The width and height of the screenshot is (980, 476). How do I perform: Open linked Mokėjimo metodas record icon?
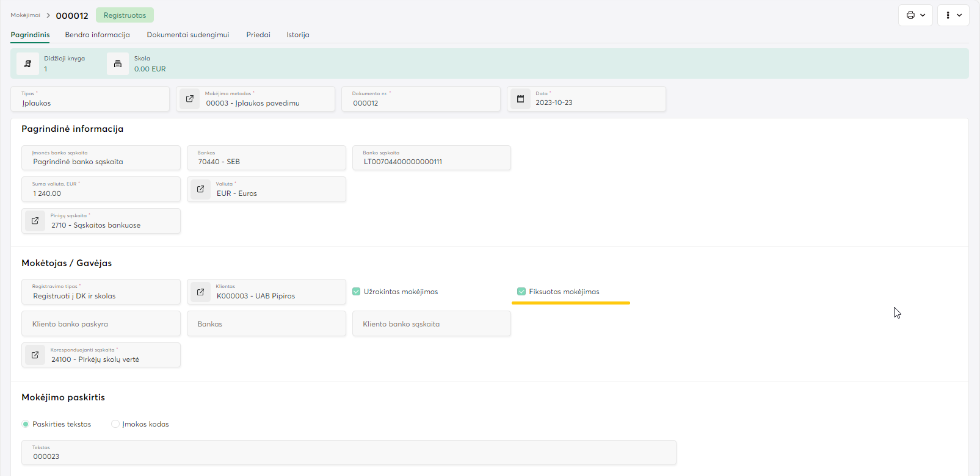190,99
